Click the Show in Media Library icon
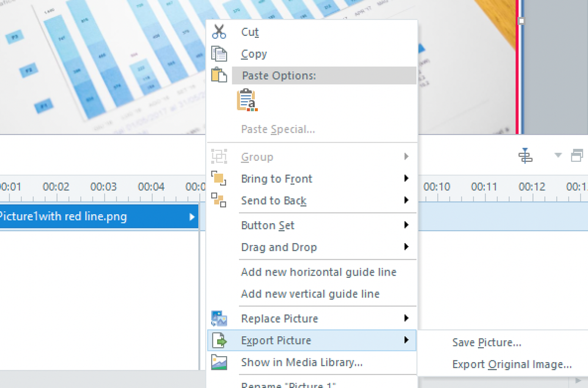Viewport: 588px width, 388px height. (x=219, y=362)
